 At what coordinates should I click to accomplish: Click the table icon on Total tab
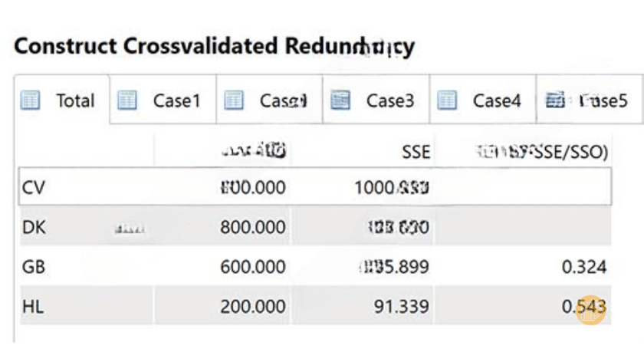pos(30,100)
